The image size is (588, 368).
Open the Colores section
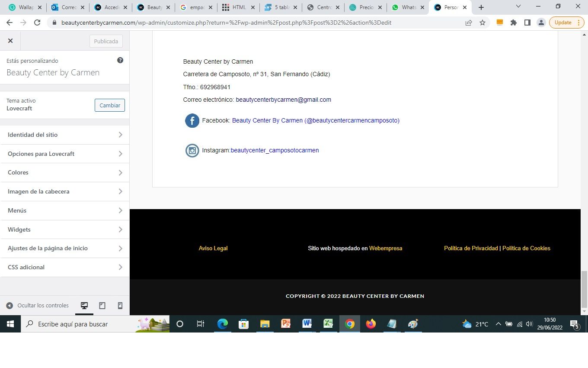coord(65,172)
